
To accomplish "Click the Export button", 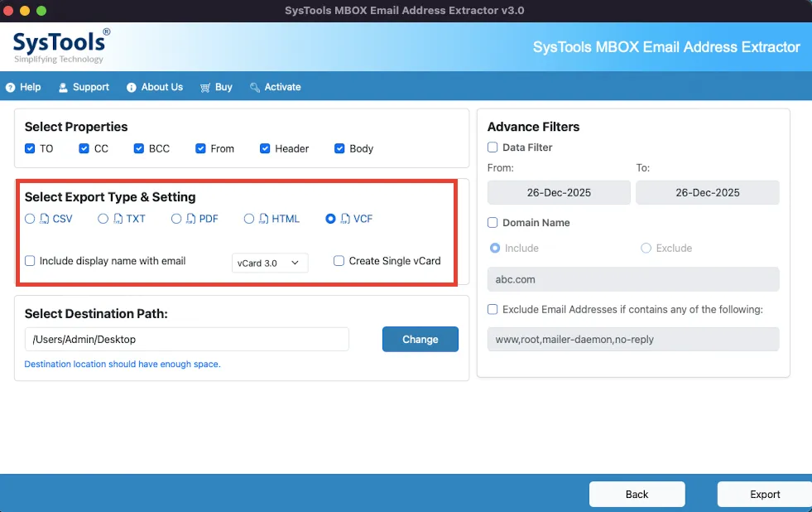I will click(765, 495).
